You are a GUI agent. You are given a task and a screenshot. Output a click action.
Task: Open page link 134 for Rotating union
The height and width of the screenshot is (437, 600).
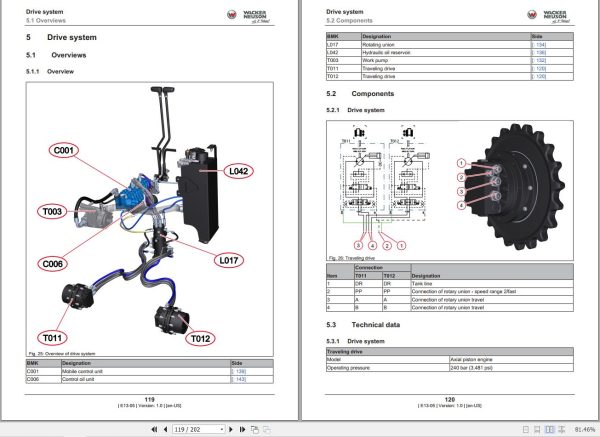[538, 44]
